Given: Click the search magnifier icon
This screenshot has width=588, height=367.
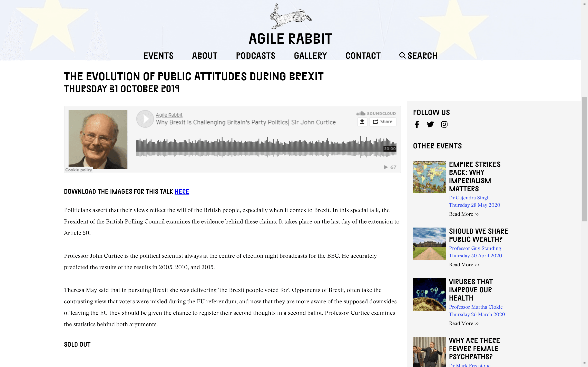Looking at the screenshot, I should pyautogui.click(x=402, y=56).
